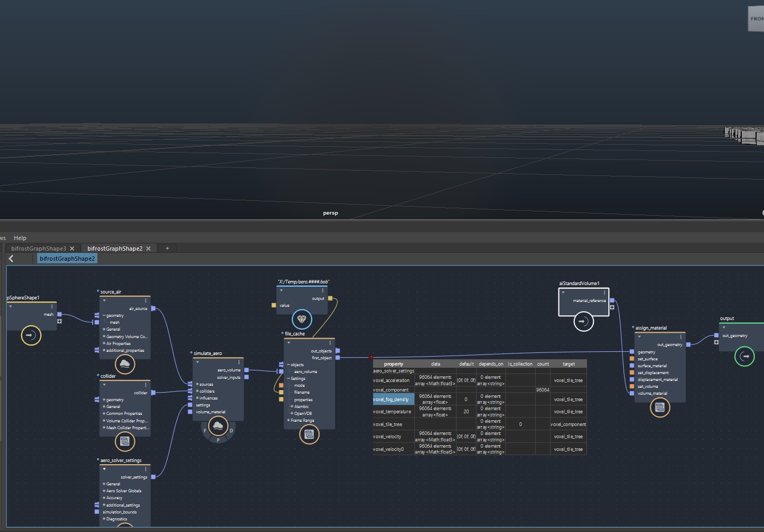
Task: Click the arrow icon under the aiStandardVolume1 node
Action: (x=583, y=321)
